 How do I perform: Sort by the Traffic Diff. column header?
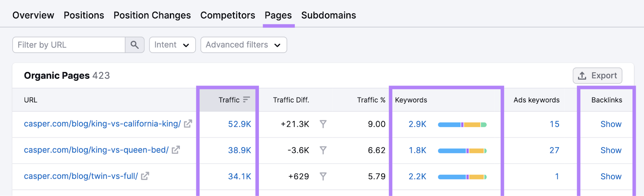[291, 100]
